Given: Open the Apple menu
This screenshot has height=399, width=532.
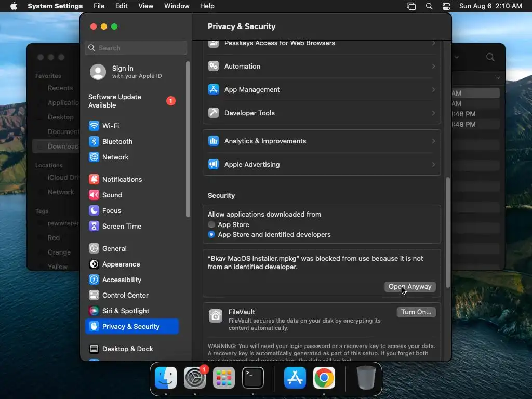Looking at the screenshot, I should pos(14,6).
